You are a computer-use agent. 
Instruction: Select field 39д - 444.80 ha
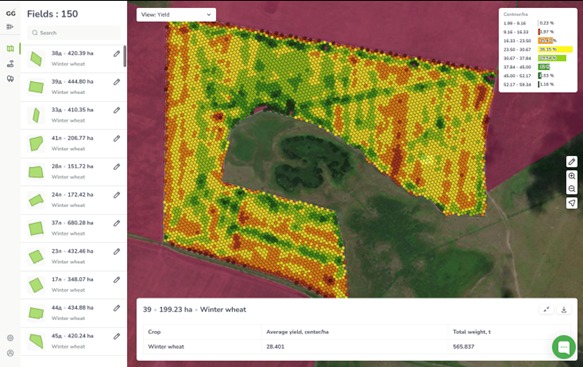[73, 87]
